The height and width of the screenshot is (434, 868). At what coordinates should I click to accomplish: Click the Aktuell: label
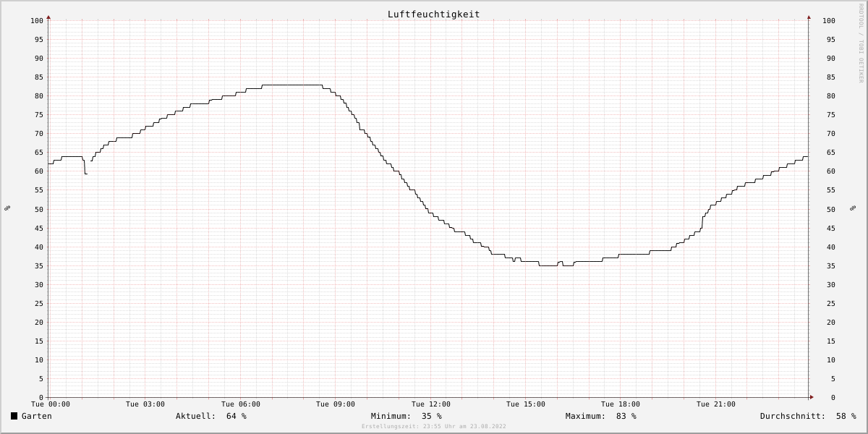tap(196, 416)
